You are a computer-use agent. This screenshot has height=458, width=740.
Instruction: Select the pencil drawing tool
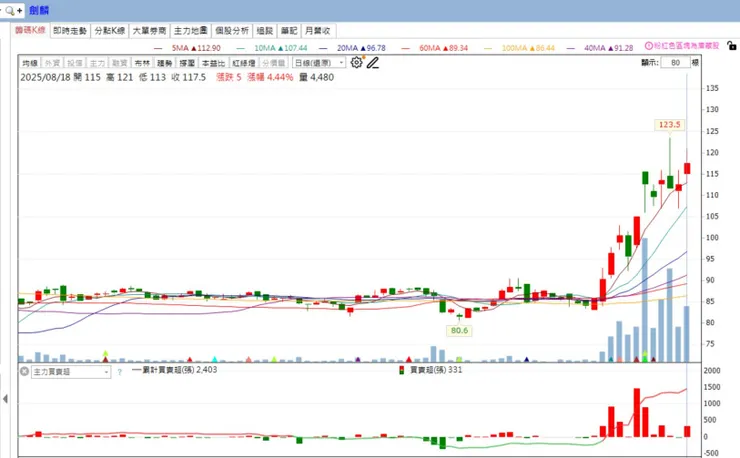click(373, 62)
